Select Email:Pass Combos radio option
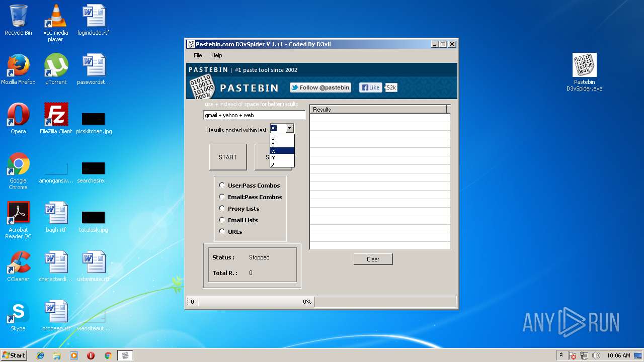Viewport: 644px width, 362px height. (x=251, y=197)
